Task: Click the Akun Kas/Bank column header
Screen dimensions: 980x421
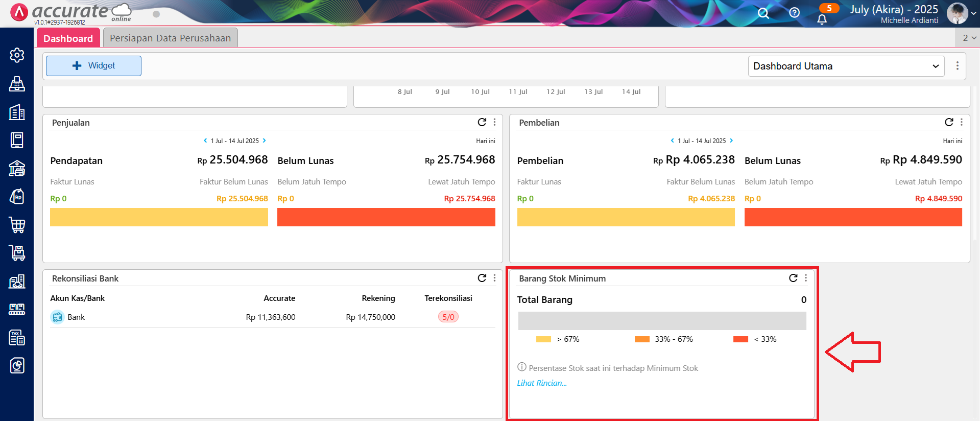Action: [x=78, y=298]
